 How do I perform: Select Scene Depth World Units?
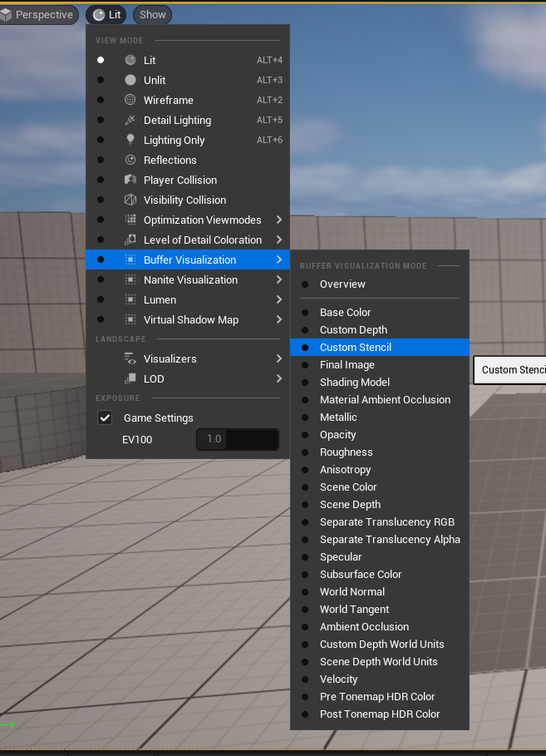pyautogui.click(x=380, y=661)
